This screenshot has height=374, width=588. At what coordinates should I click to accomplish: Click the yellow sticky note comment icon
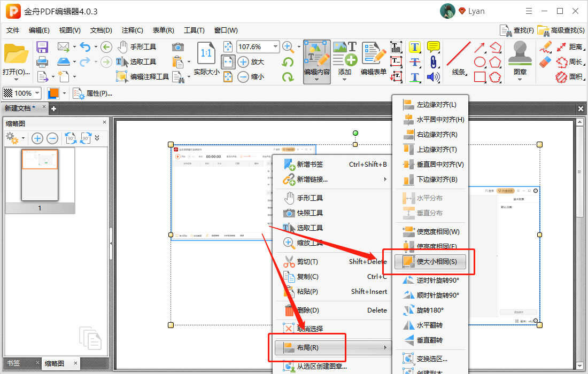pyautogui.click(x=434, y=47)
